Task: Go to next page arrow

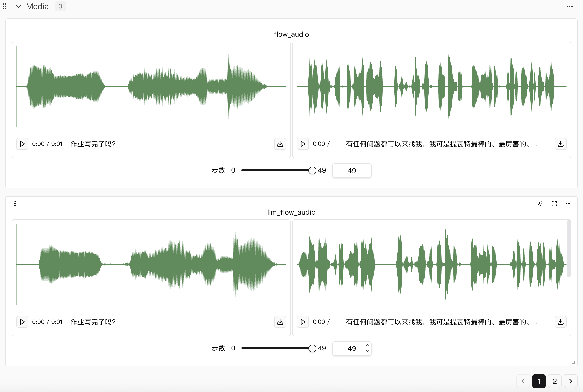Action: (x=570, y=381)
